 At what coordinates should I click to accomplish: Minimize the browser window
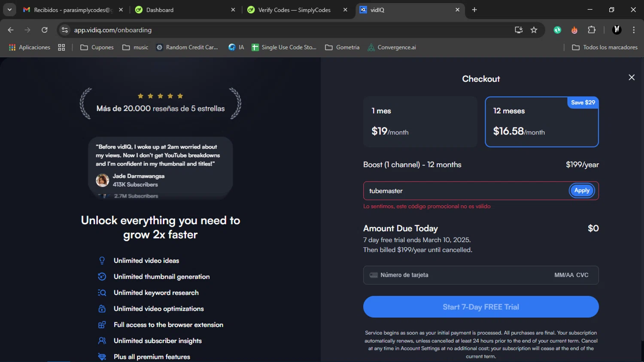[590, 10]
